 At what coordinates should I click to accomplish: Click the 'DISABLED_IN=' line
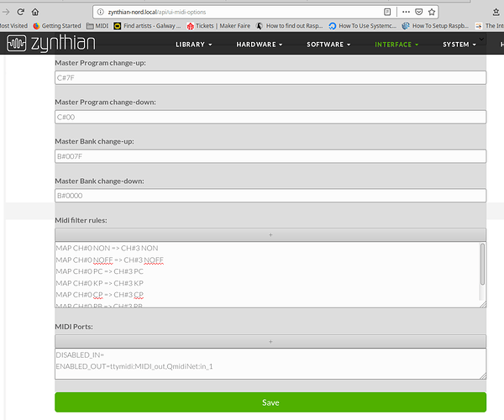pyautogui.click(x=80, y=354)
